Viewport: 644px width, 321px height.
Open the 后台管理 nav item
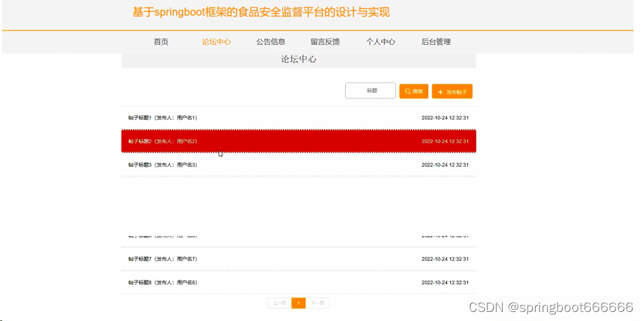click(x=436, y=42)
